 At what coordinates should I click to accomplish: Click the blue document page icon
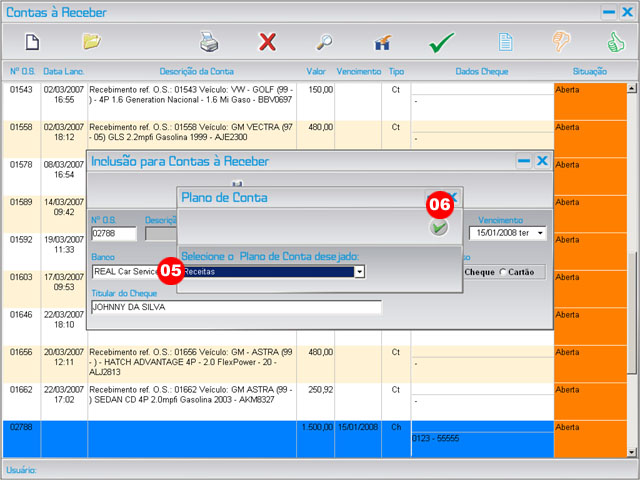[x=506, y=42]
